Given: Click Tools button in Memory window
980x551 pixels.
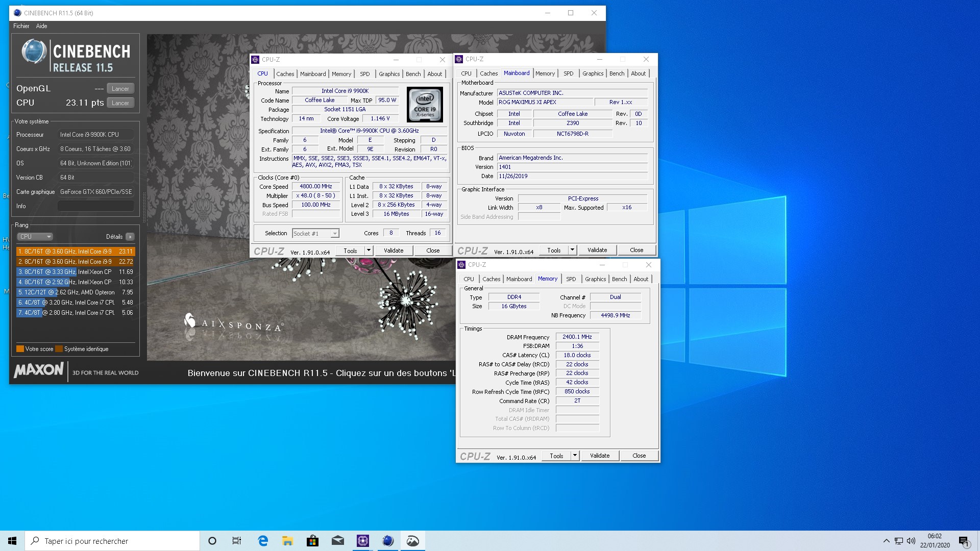Looking at the screenshot, I should point(556,456).
